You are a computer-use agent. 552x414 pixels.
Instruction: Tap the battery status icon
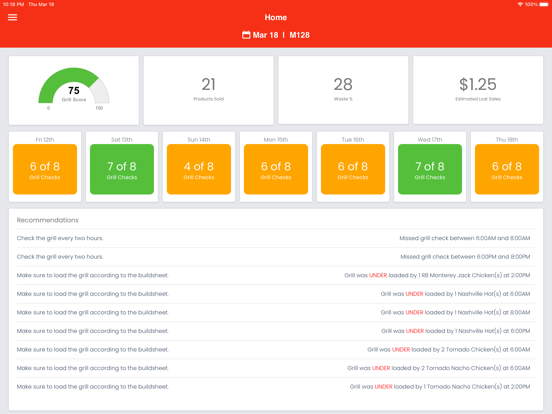(544, 4)
